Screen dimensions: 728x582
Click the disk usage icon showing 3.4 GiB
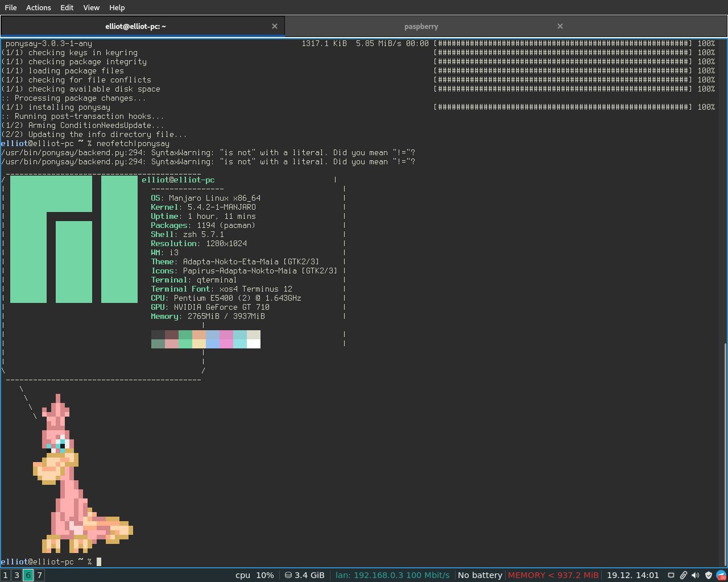[288, 575]
